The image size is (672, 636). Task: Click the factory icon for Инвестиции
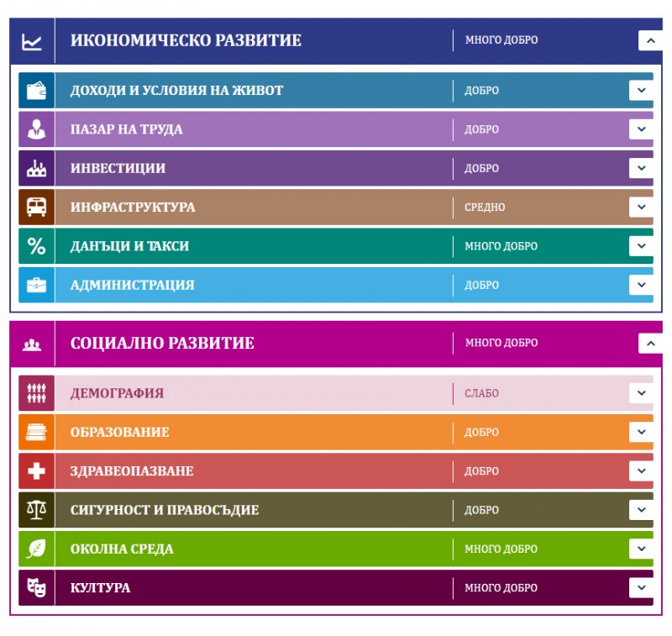36,168
